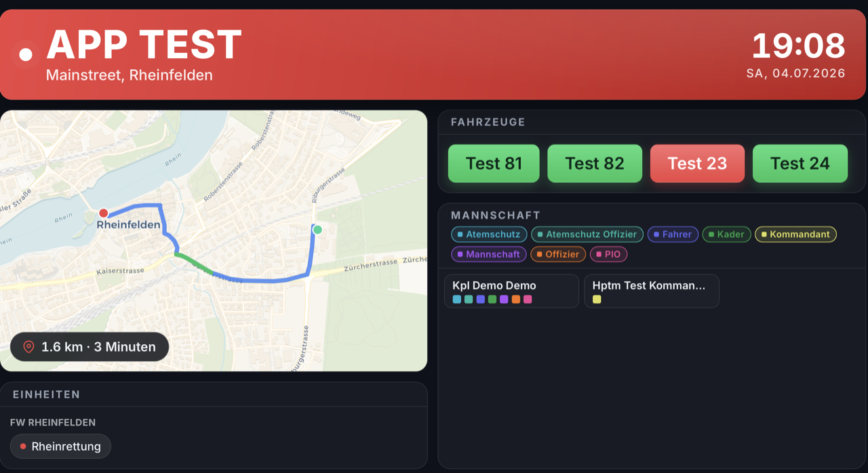This screenshot has height=473, width=868.
Task: Click the 19:08 clock
Action: [x=798, y=45]
